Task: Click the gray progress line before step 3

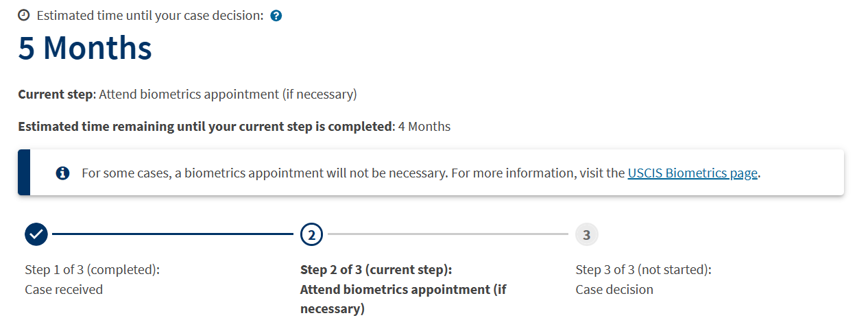Action: (x=448, y=234)
